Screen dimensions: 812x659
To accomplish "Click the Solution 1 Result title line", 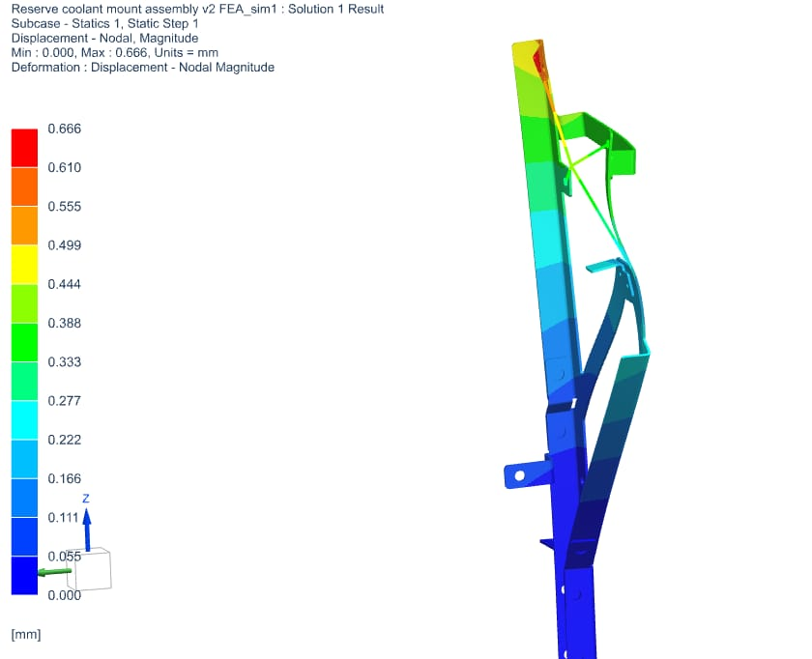I will coord(197,9).
